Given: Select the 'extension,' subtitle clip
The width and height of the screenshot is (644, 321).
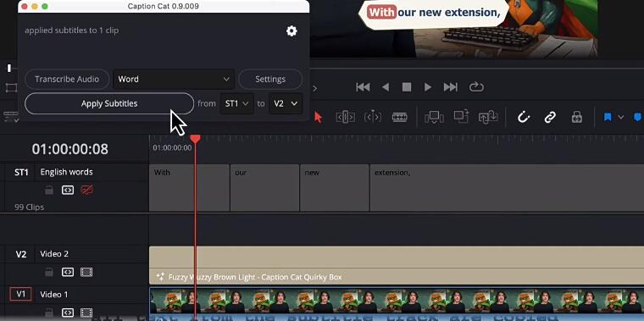Looking at the screenshot, I should pyautogui.click(x=507, y=188).
